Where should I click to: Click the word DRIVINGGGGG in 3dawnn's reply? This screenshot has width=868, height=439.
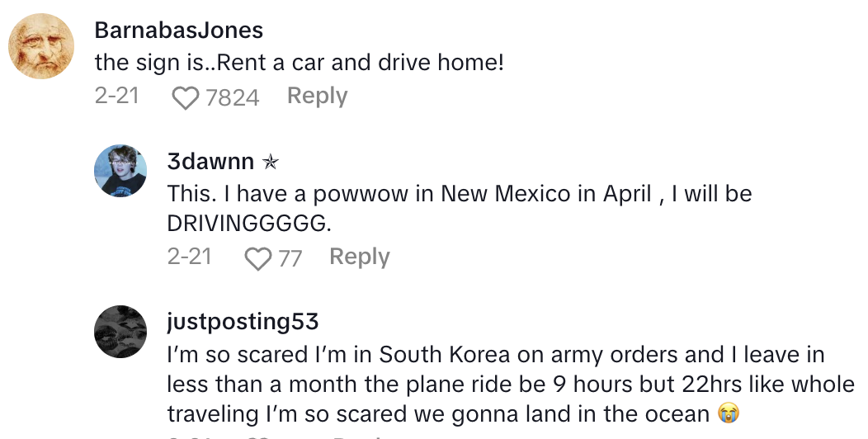[x=254, y=223]
